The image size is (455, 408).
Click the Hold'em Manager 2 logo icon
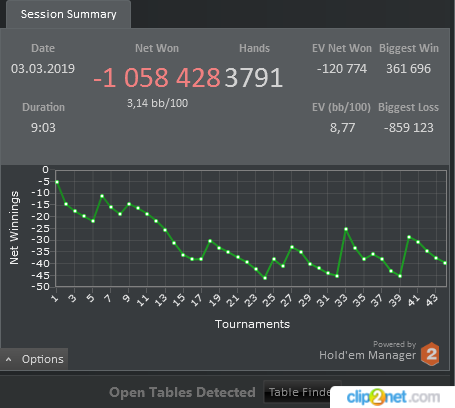pos(431,354)
